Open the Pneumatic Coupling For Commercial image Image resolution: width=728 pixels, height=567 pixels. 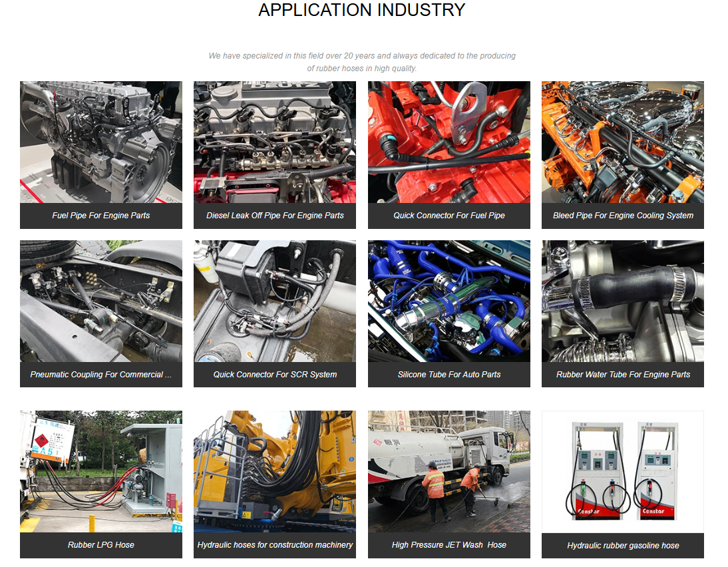(100, 301)
